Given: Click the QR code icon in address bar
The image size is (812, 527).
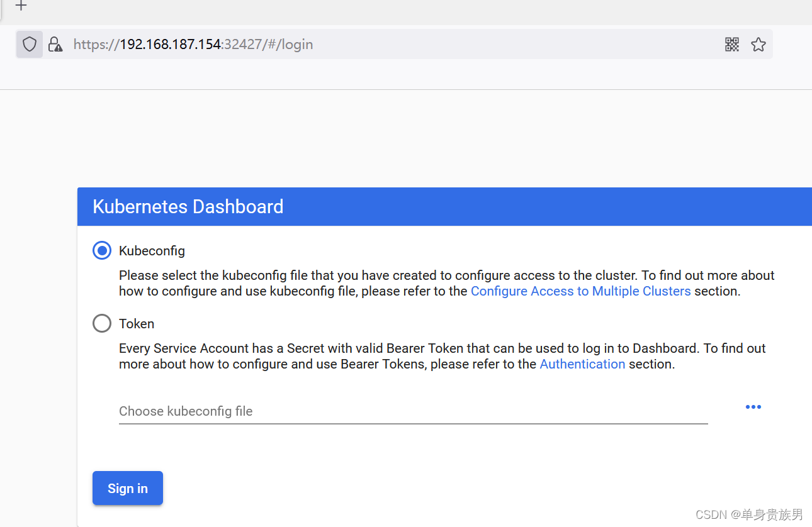Looking at the screenshot, I should point(731,45).
